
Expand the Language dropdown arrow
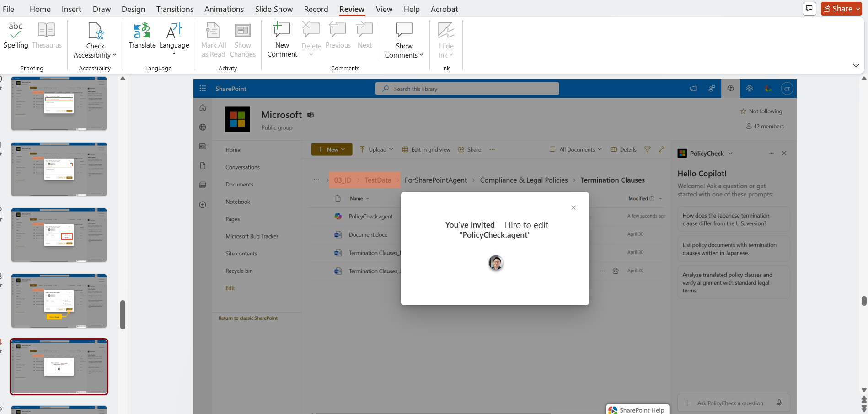point(174,54)
